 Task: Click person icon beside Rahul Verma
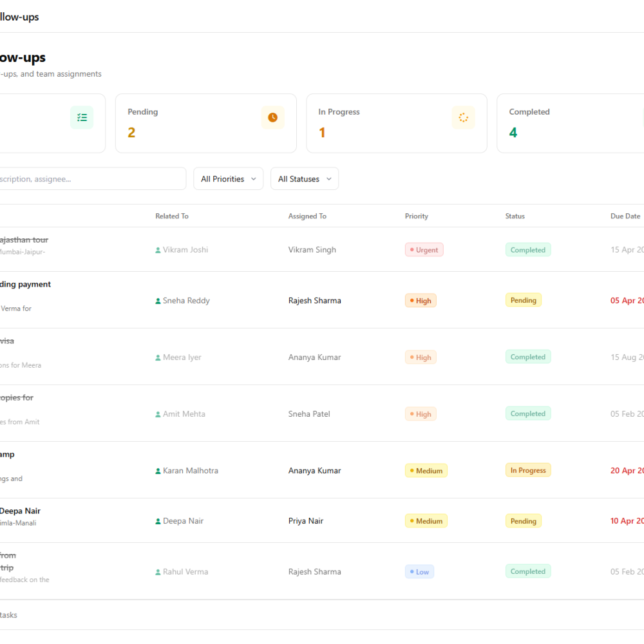[158, 572]
